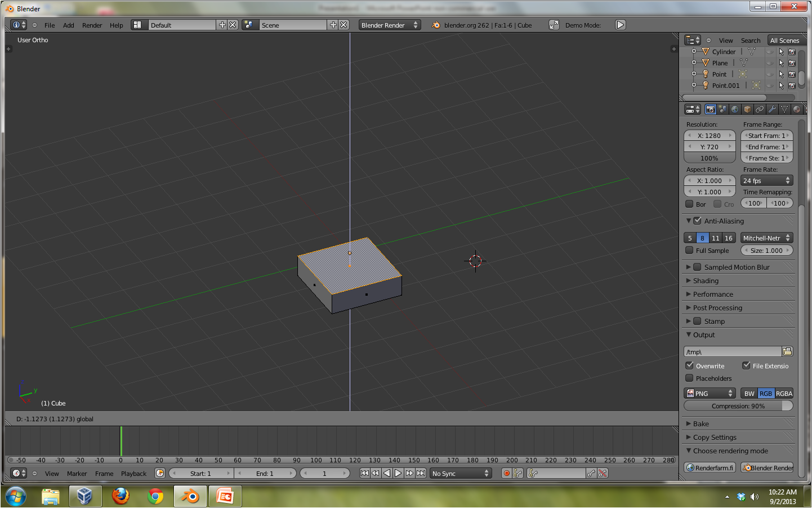Open the Help menu
Screen dimensions: 812x508
click(x=117, y=25)
